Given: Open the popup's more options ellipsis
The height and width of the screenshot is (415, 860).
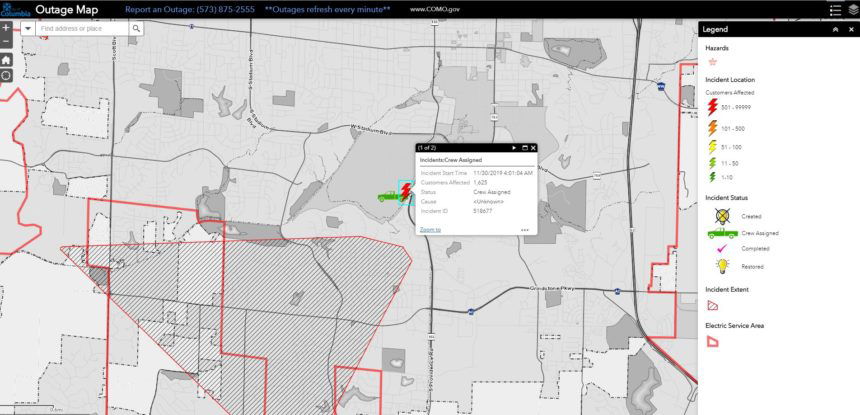Looking at the screenshot, I should tap(525, 229).
